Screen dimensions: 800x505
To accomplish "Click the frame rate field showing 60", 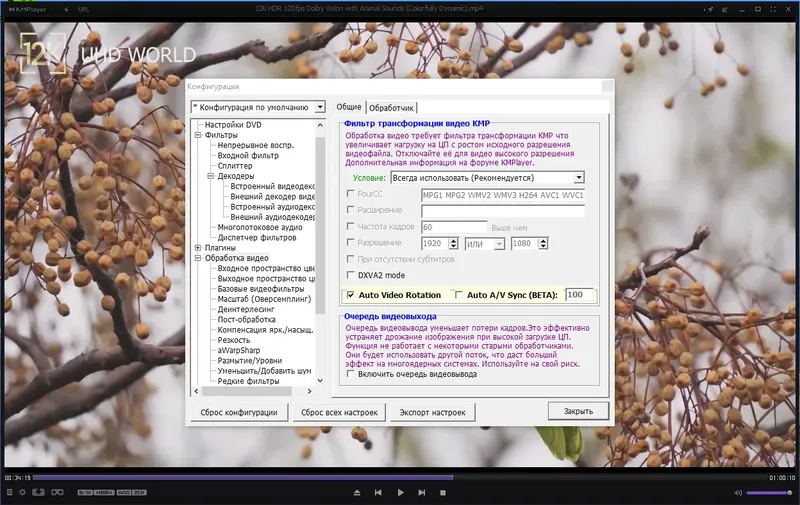I will click(x=454, y=227).
